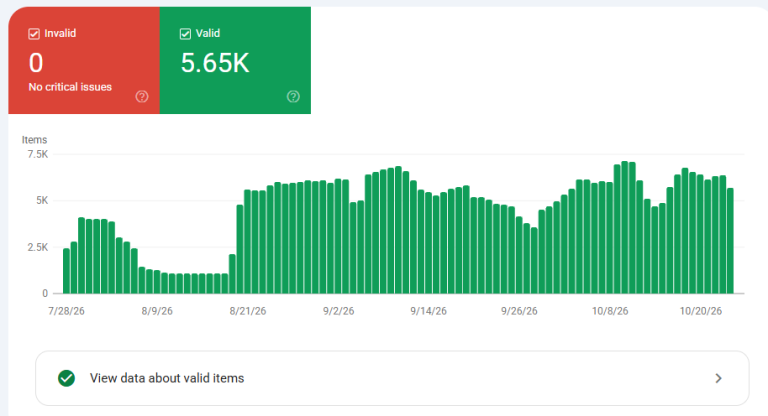The height and width of the screenshot is (416, 768).
Task: Click the 5.65K valid count
Action: (215, 63)
